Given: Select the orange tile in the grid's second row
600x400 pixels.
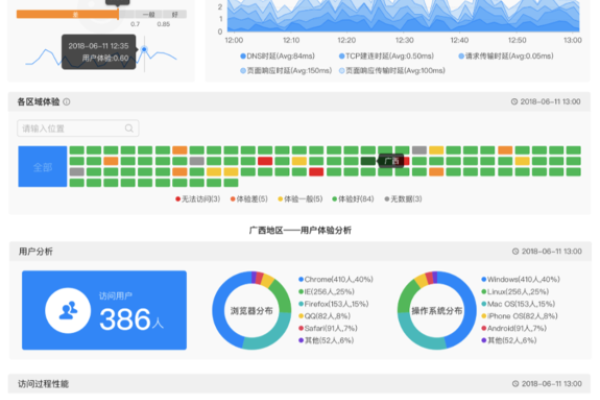Looking at the screenshot, I should (111, 161).
